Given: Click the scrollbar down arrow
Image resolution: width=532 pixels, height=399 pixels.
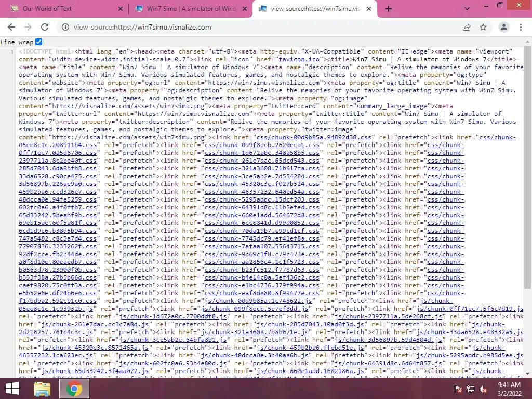Looking at the screenshot, I should point(527,374).
